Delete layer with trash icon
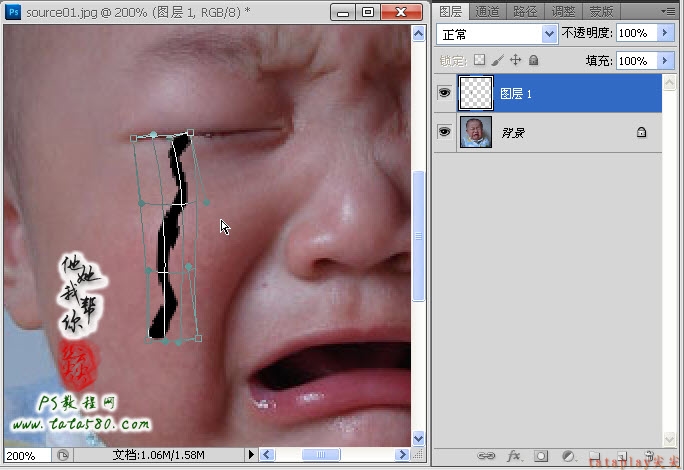The image size is (684, 470). [649, 456]
